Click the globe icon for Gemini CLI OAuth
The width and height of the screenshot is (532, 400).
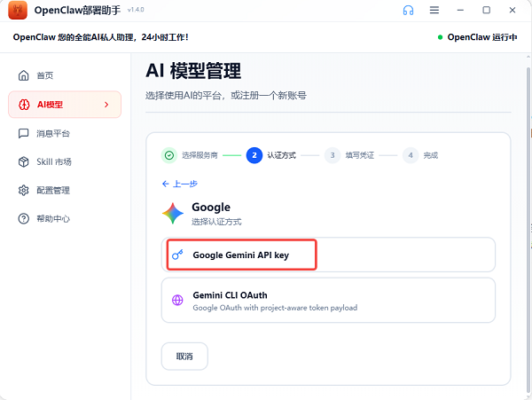click(x=177, y=300)
